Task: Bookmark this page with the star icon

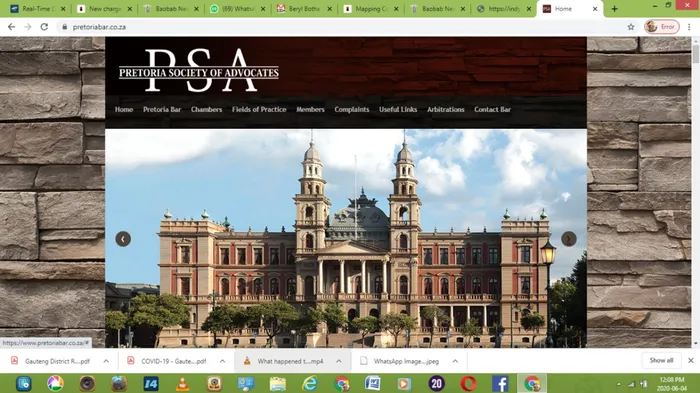Action: [631, 27]
